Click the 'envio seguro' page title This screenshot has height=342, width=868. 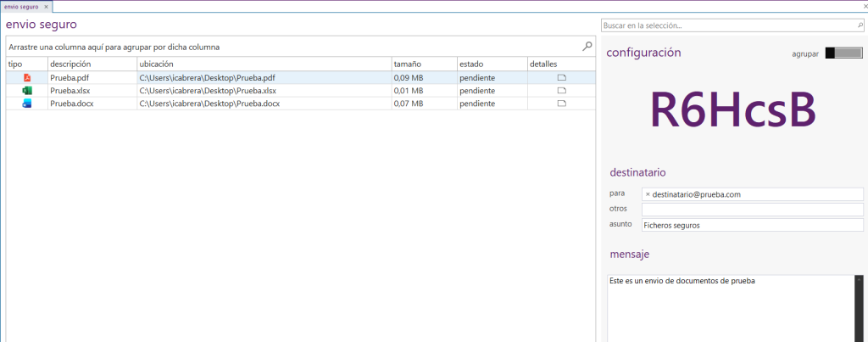point(41,25)
